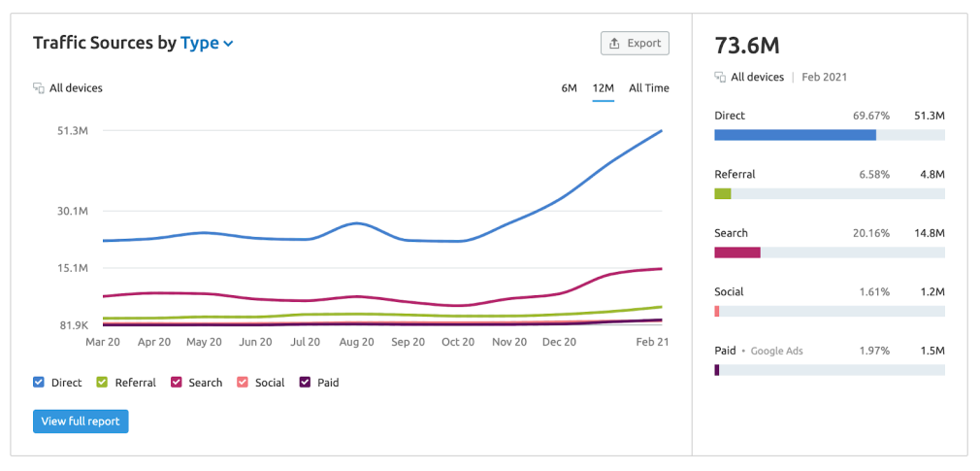Screen dimensions: 980x471
Task: Click the devices icon above the chart
Action: (x=39, y=88)
